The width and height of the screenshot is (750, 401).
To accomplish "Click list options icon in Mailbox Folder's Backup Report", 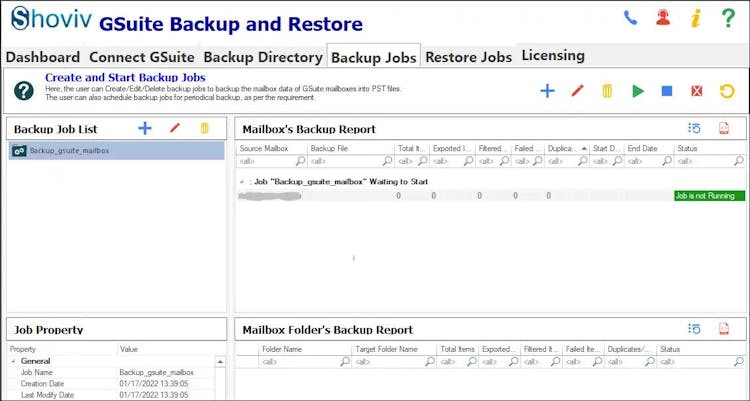I will (694, 329).
